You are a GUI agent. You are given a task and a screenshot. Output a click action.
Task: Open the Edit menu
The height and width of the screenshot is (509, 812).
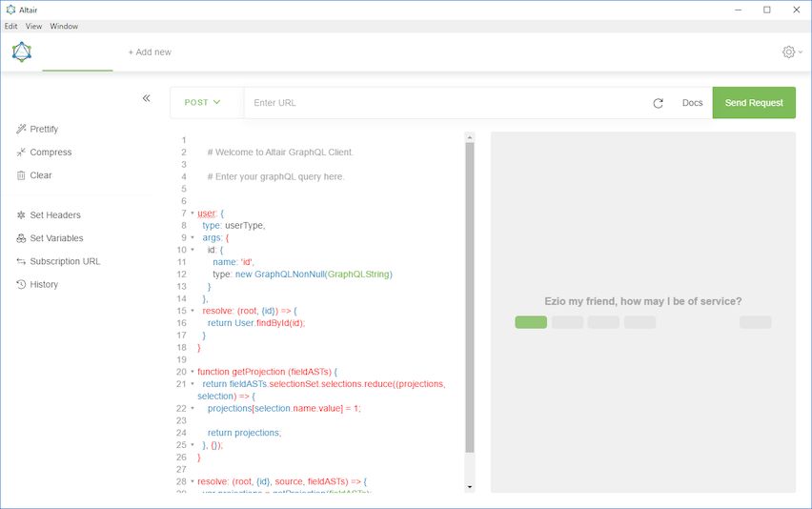click(x=11, y=27)
